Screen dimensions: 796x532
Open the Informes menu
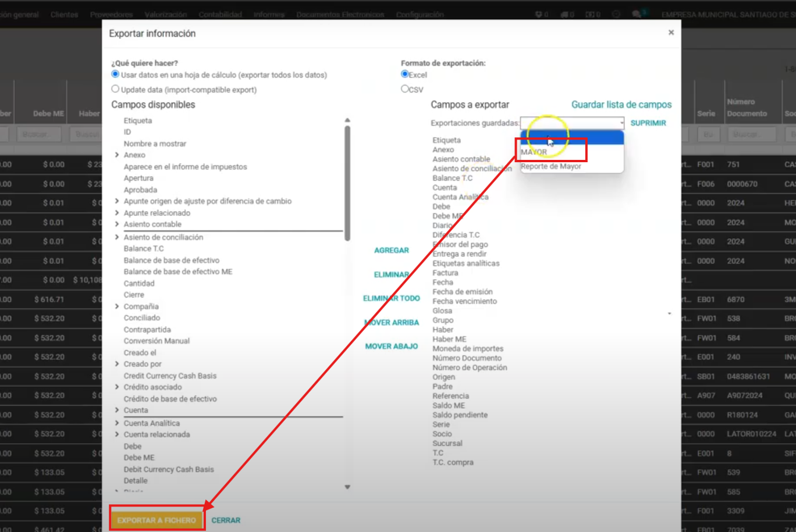click(x=269, y=14)
